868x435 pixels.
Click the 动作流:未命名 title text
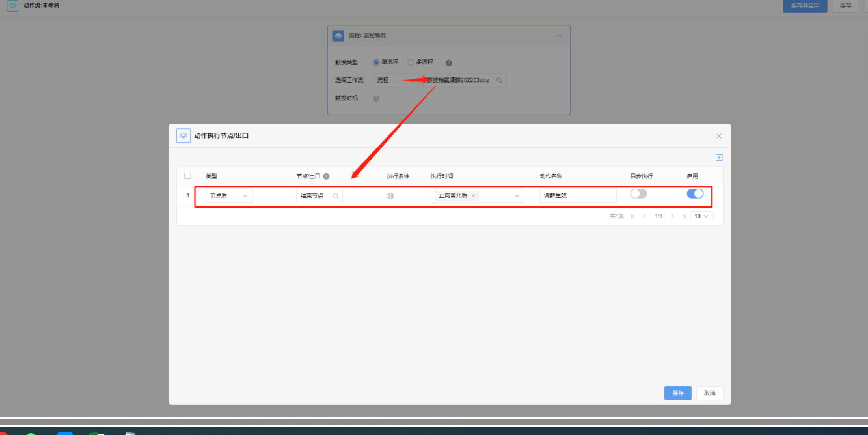pos(42,5)
